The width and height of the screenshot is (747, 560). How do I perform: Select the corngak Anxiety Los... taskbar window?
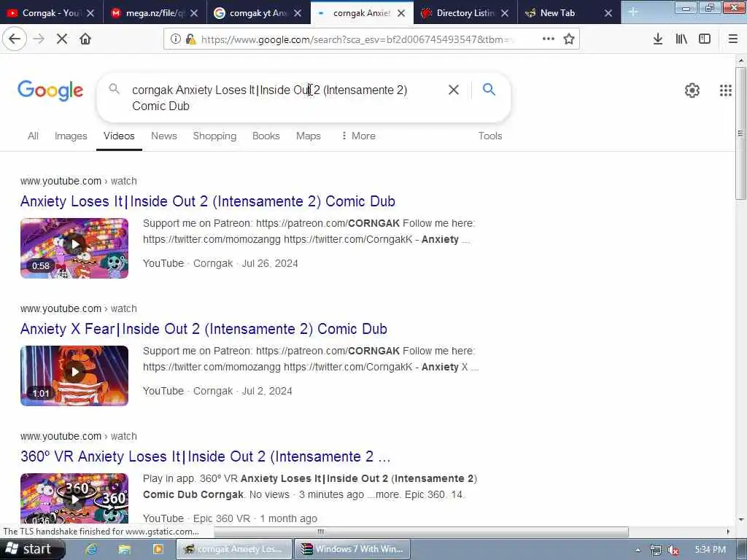tap(234, 549)
